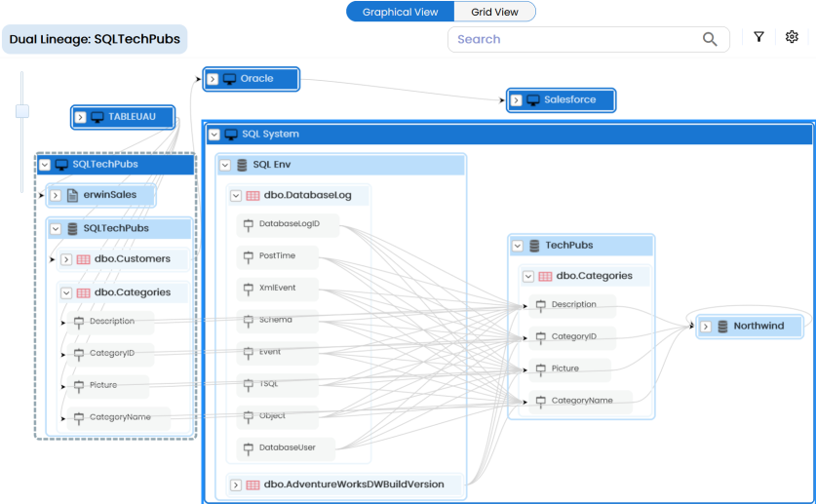Screen dimensions: 816x504
Task: Click the DatabaseLogID column icon
Action: (x=249, y=224)
